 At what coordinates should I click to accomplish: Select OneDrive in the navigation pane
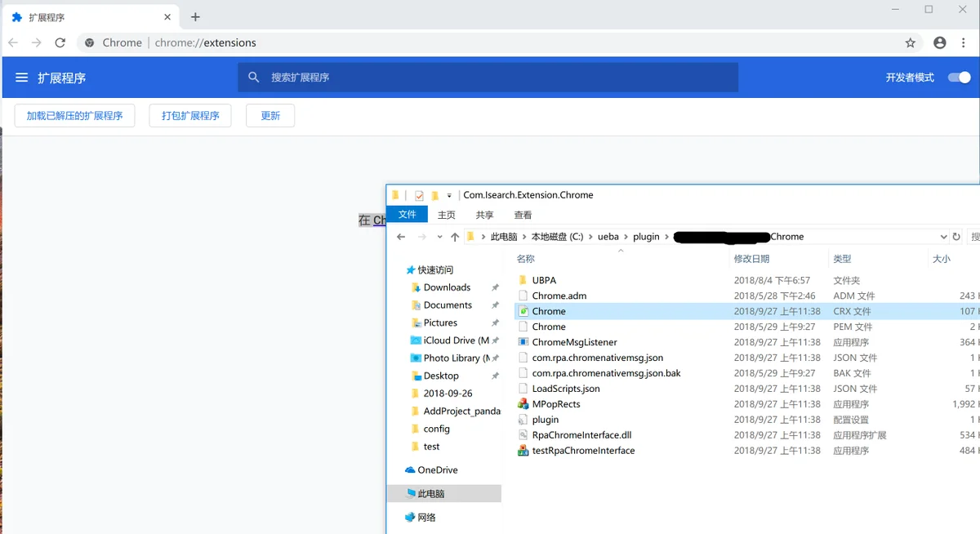click(x=437, y=470)
